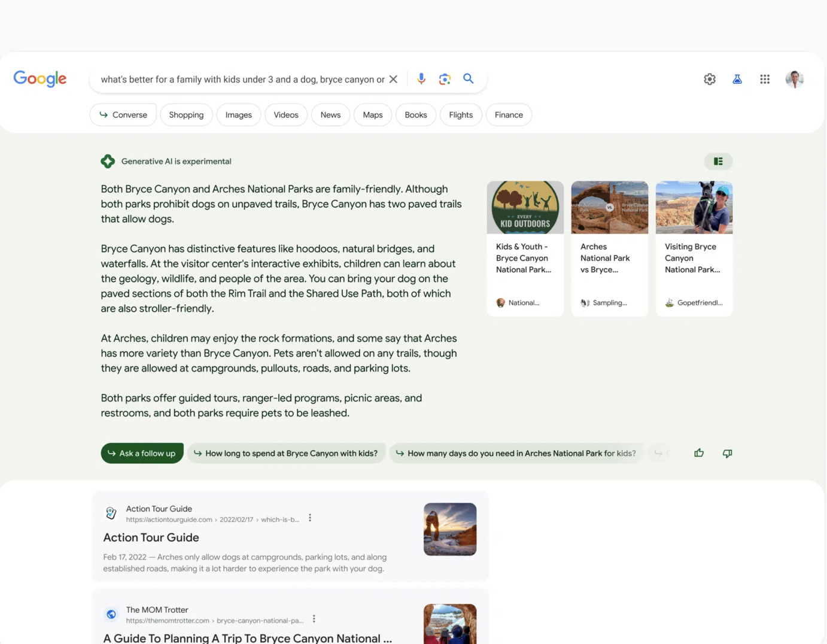Viewport: 827px width, 644px height.
Task: Switch to the Images tab
Action: click(239, 115)
